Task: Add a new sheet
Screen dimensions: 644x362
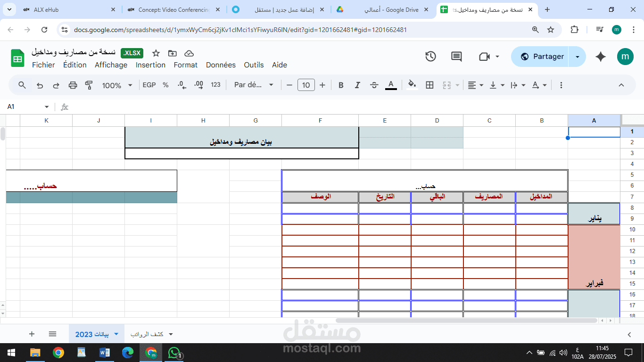Action: (x=32, y=334)
